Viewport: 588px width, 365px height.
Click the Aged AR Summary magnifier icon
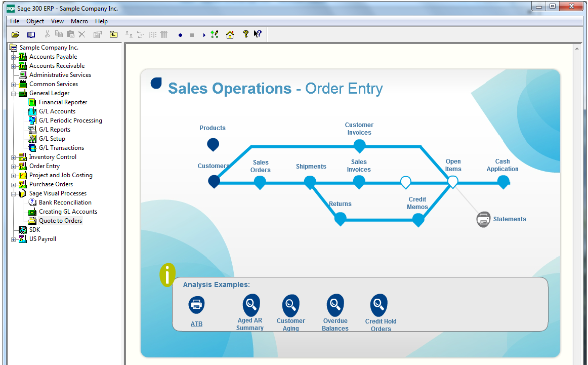(251, 305)
